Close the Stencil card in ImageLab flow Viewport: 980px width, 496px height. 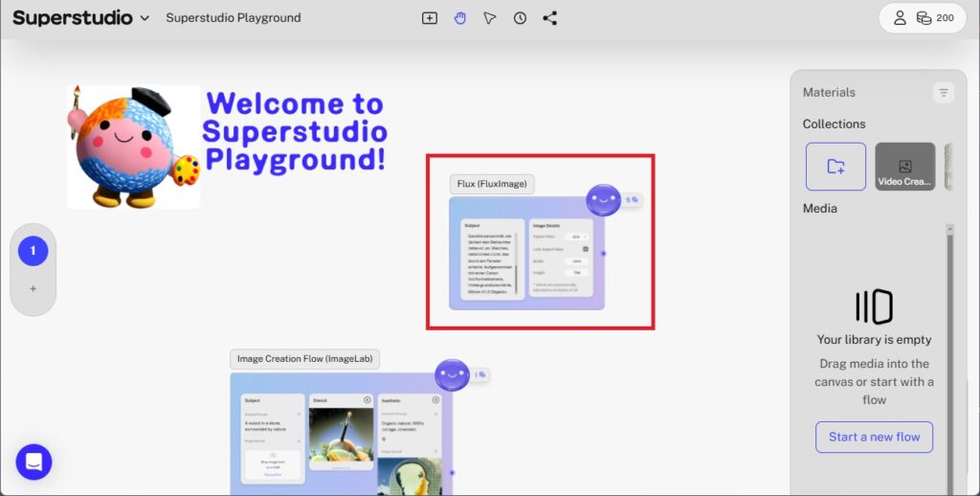(367, 399)
